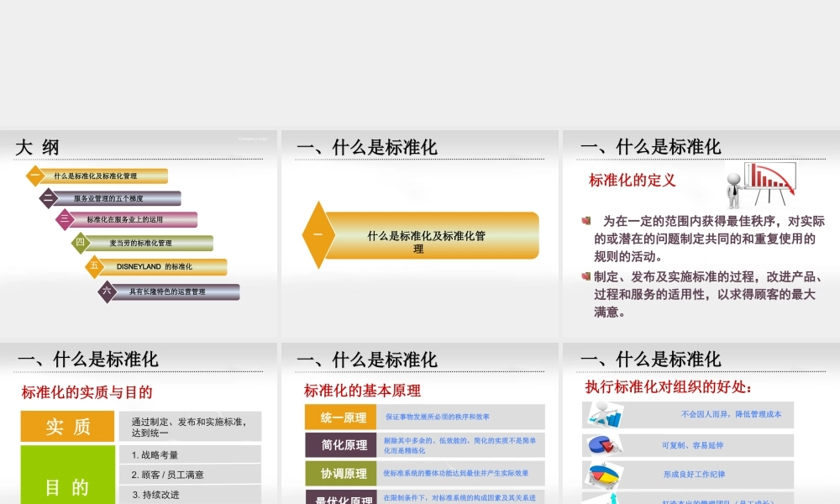The height and width of the screenshot is (504, 840).
Task: Click the orange 统一原理 label
Action: coord(341,417)
